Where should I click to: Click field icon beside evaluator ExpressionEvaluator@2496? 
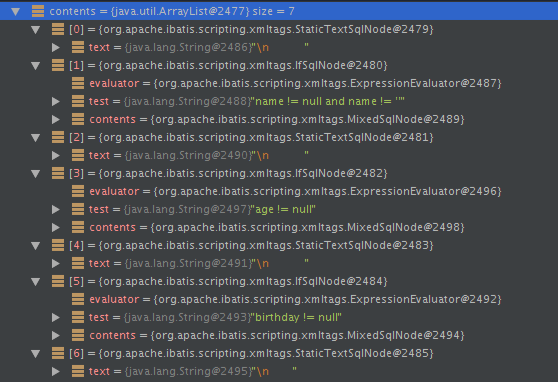click(78, 191)
